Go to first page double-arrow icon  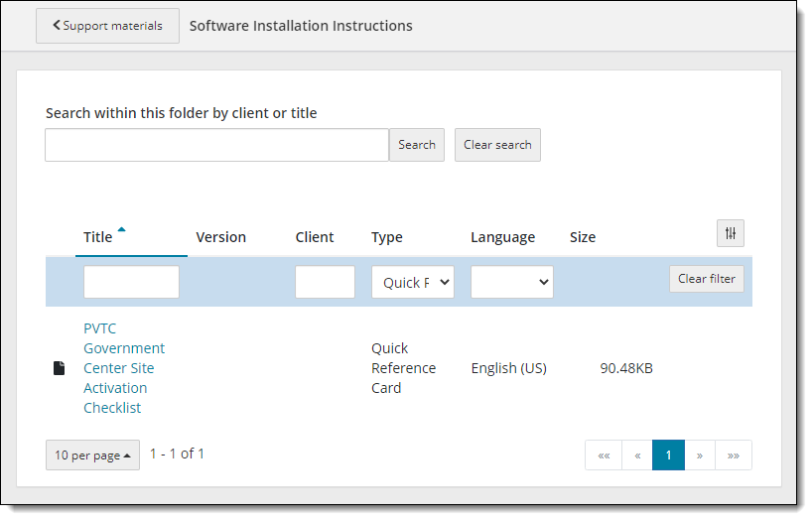tap(604, 455)
